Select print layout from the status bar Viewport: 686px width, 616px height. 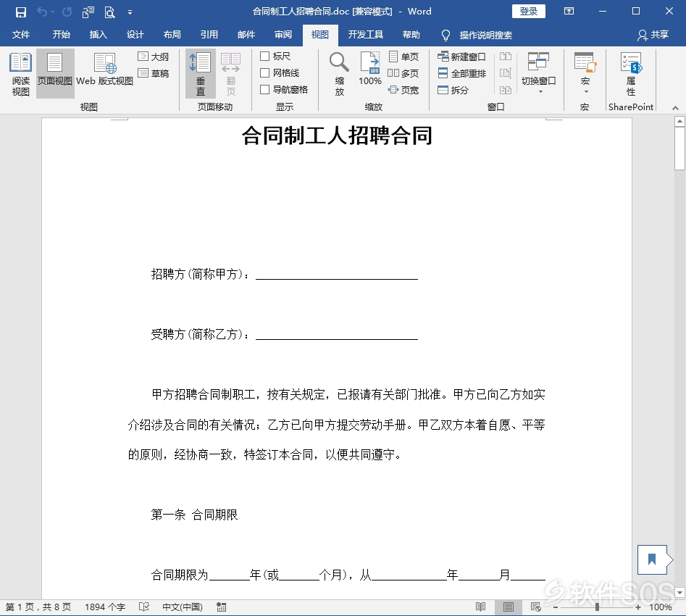click(509, 607)
